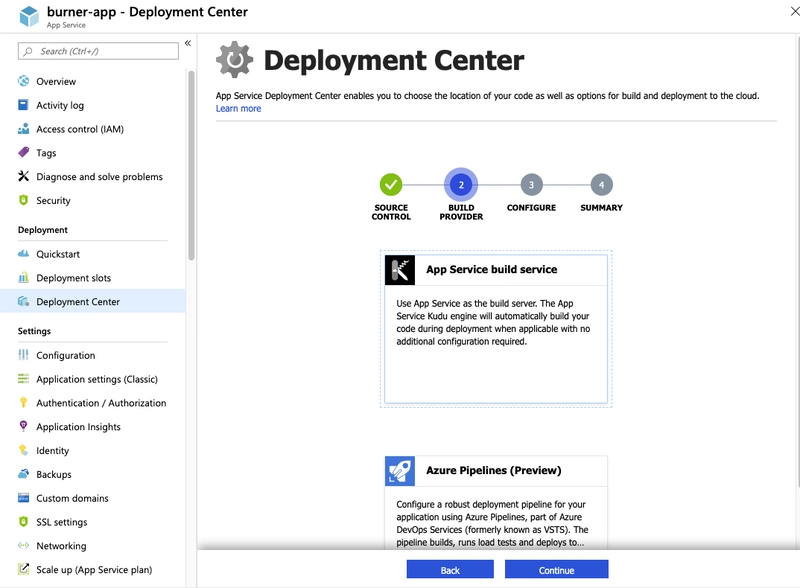800x588 pixels.
Task: Click the Scale up icon
Action: click(x=23, y=569)
